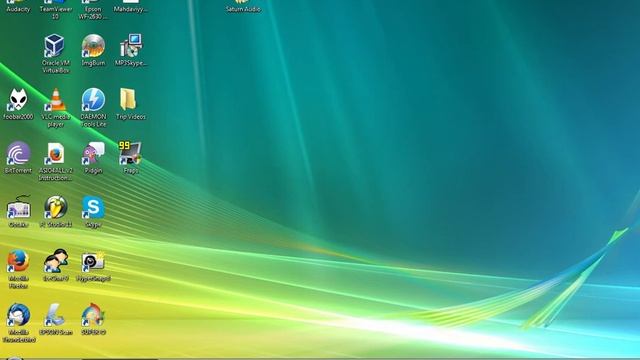Launch Mozilla Firefox from desktop
The height and width of the screenshot is (360, 640).
point(18,261)
